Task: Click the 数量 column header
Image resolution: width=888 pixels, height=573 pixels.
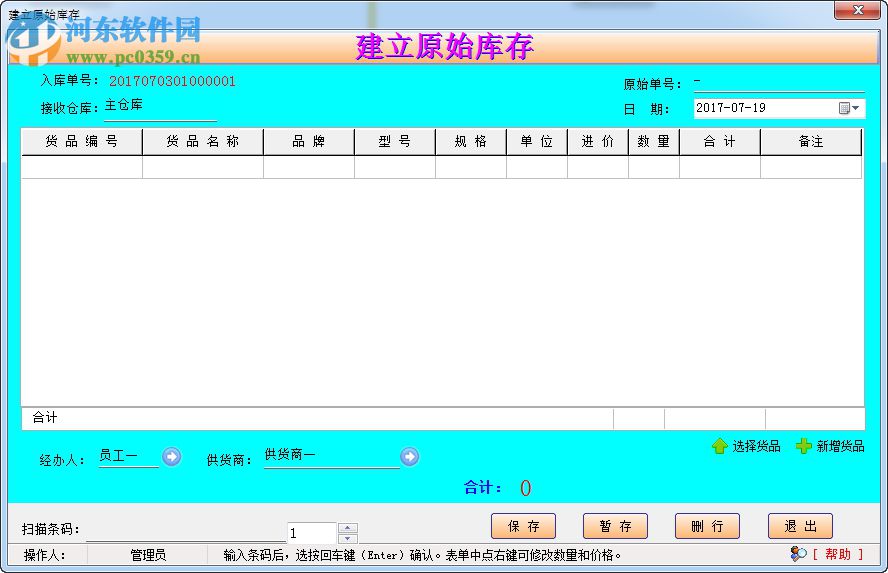Action: tap(654, 142)
